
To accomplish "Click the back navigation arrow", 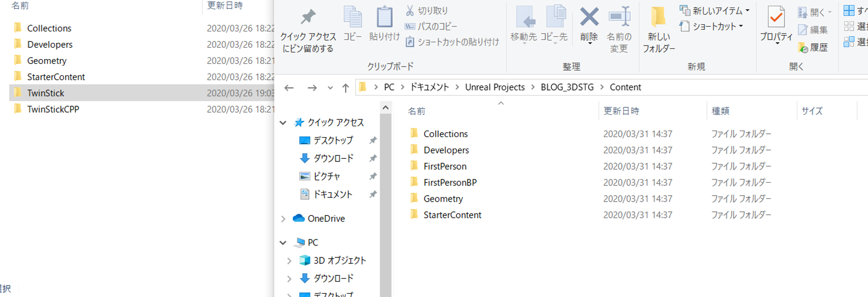I will click(x=289, y=88).
